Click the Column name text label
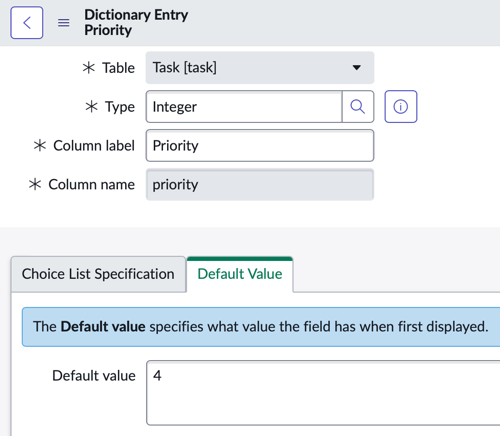The image size is (500, 436). [92, 185]
